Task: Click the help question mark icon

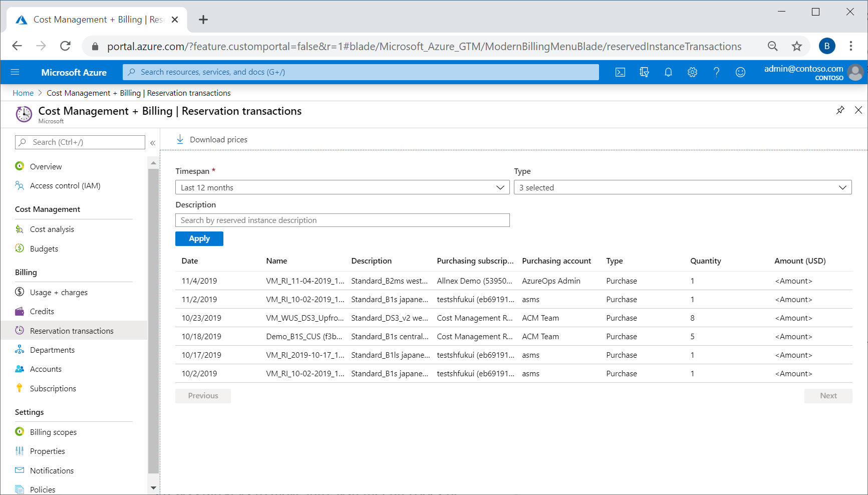Action: (x=716, y=72)
